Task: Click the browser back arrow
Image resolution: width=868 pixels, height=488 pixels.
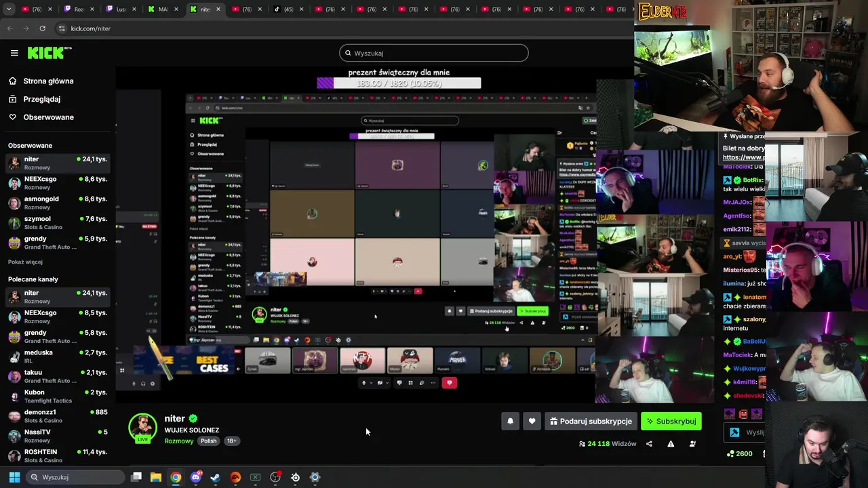Action: point(9,28)
